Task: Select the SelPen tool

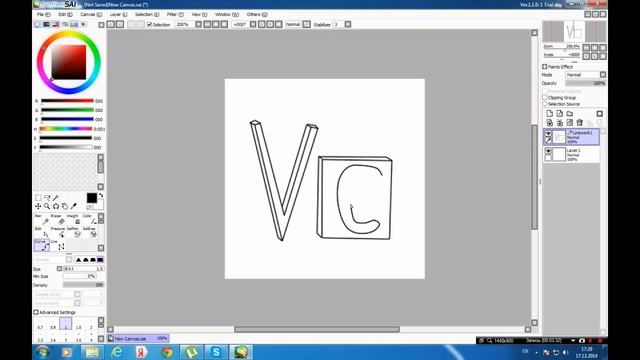Action: 73,232
